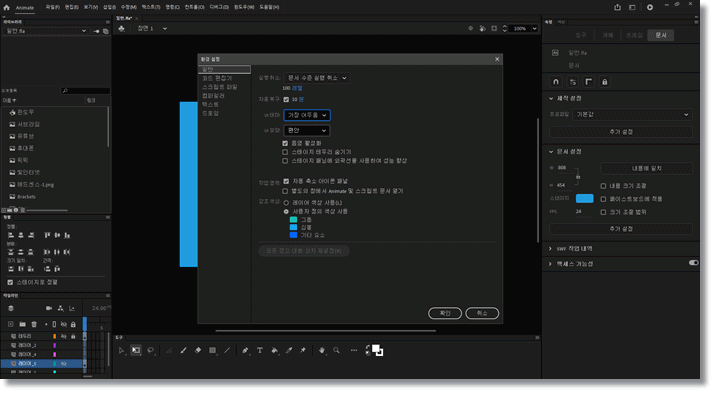
Task: Select the Text (T) tool
Action: (x=260, y=351)
